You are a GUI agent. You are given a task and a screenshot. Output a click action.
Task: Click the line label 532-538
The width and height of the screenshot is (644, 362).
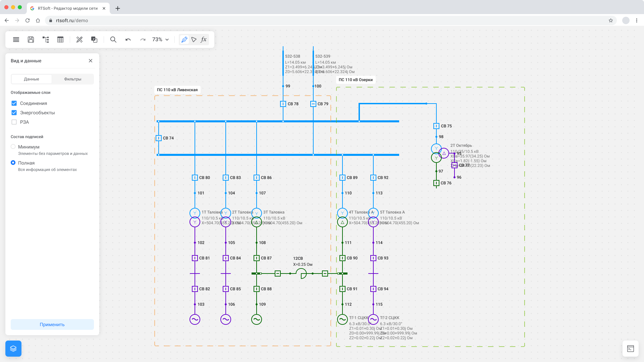[x=292, y=56]
